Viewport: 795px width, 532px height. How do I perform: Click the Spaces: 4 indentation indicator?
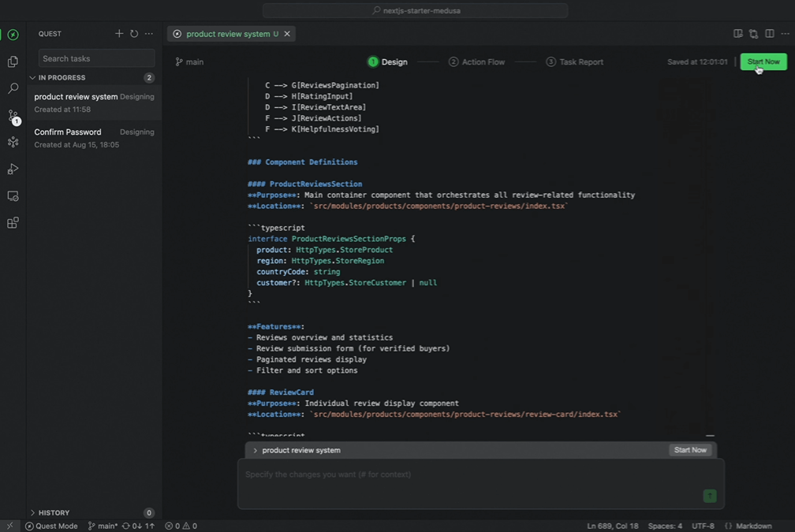coord(665,526)
